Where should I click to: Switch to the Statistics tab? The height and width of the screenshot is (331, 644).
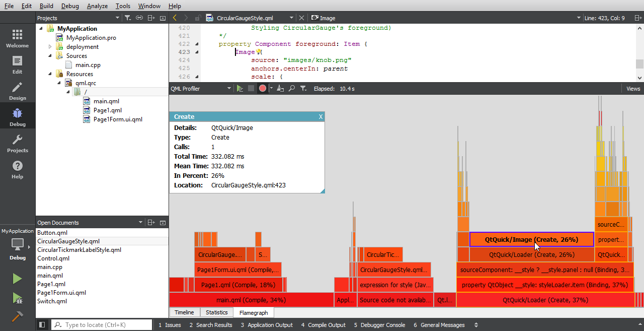[x=217, y=312]
